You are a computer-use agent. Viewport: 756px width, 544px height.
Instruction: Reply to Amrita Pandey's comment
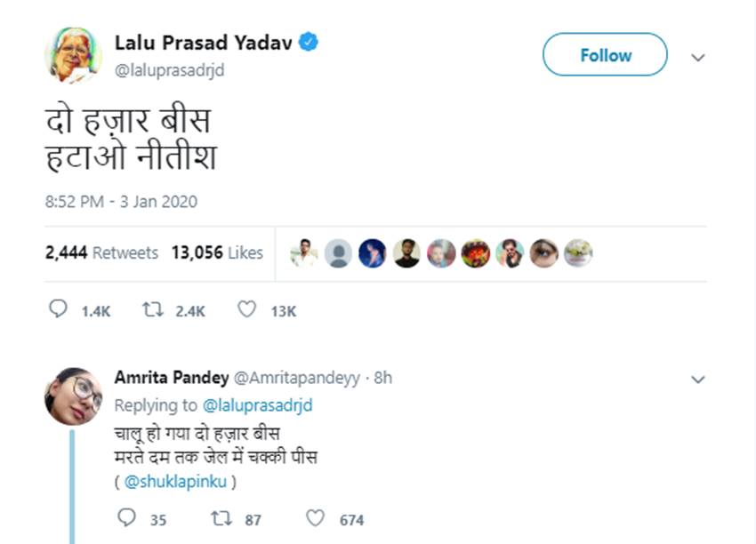[x=126, y=518]
